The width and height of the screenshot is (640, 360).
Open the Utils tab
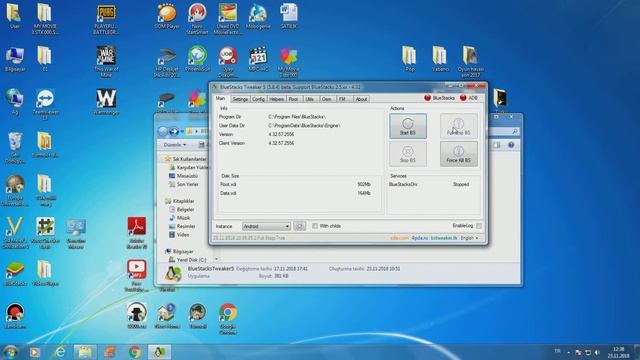click(x=310, y=99)
